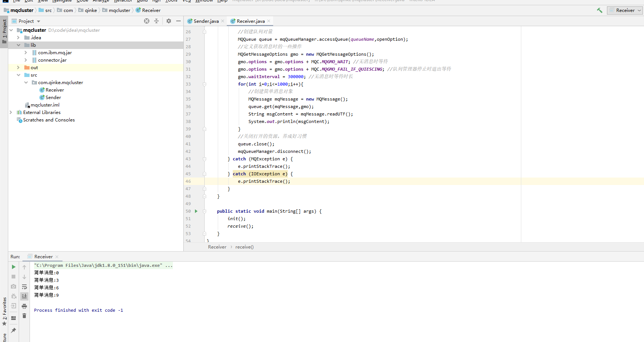
Task: Pin the Run tab with the pin icon
Action: (x=13, y=330)
